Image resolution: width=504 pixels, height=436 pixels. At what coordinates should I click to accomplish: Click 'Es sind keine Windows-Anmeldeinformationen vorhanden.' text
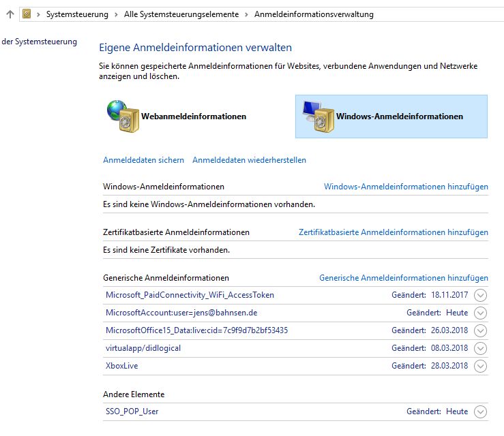coord(209,204)
